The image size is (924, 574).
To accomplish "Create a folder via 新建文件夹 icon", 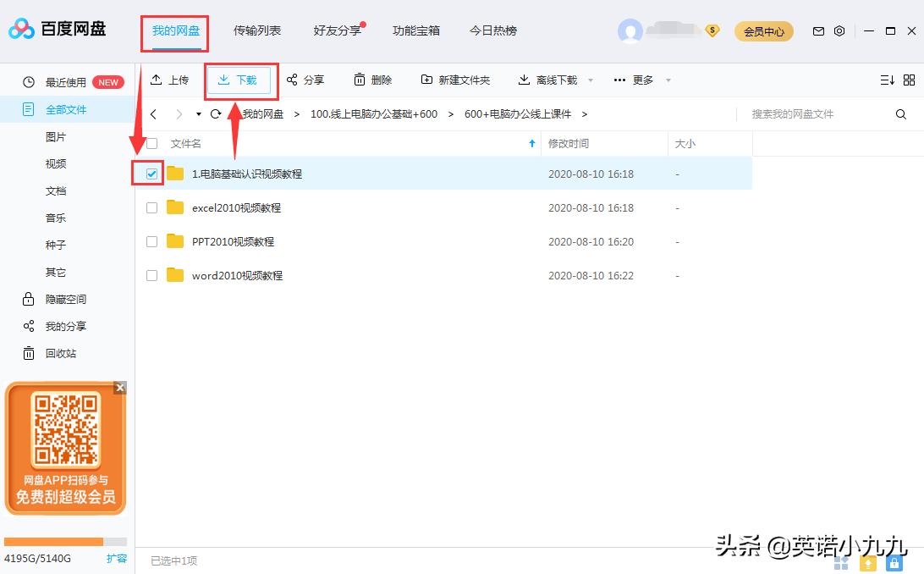I will [x=454, y=80].
